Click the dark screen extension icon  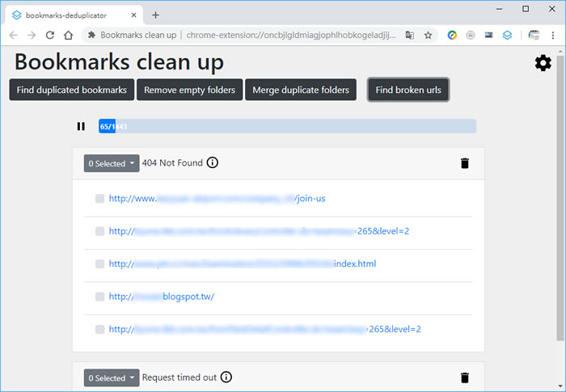point(488,35)
